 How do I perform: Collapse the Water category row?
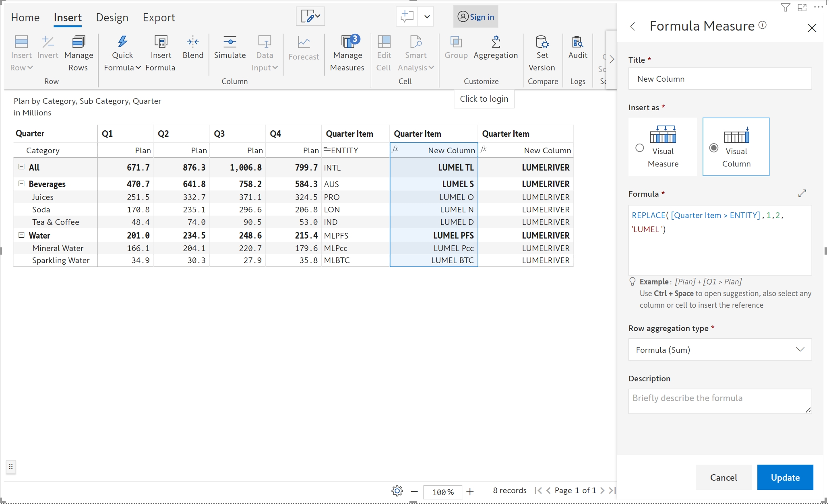22,235
